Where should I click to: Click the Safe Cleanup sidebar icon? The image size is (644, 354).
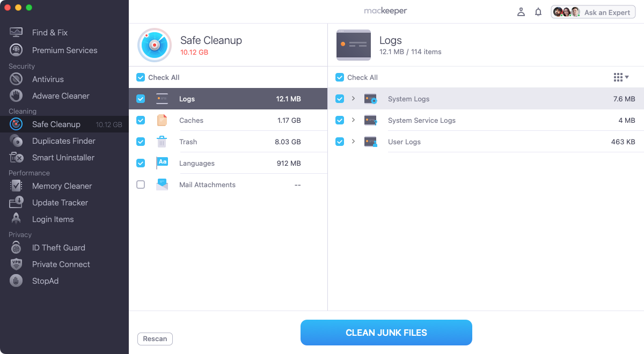tap(16, 124)
